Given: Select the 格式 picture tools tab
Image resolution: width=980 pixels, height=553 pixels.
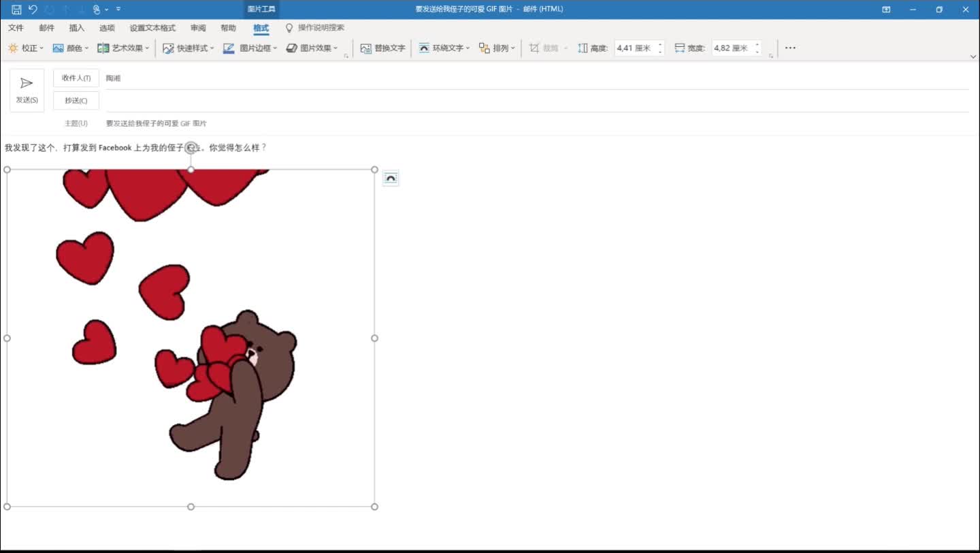Looking at the screenshot, I should point(261,28).
